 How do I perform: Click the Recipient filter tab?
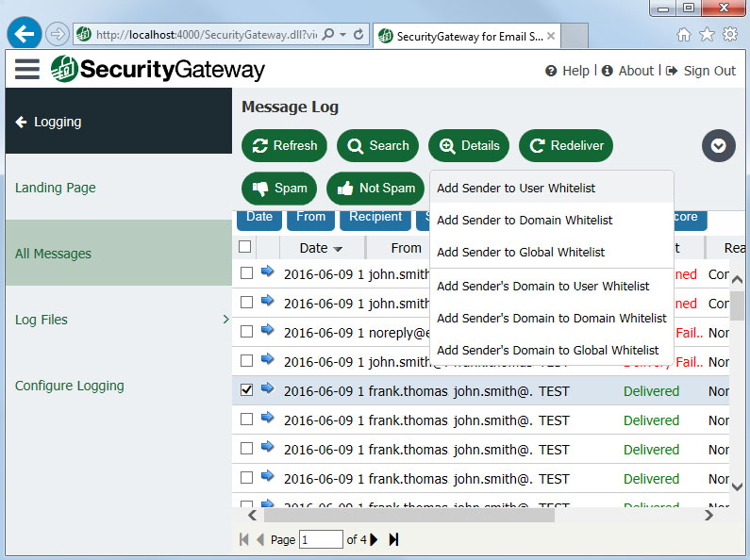[x=375, y=218]
